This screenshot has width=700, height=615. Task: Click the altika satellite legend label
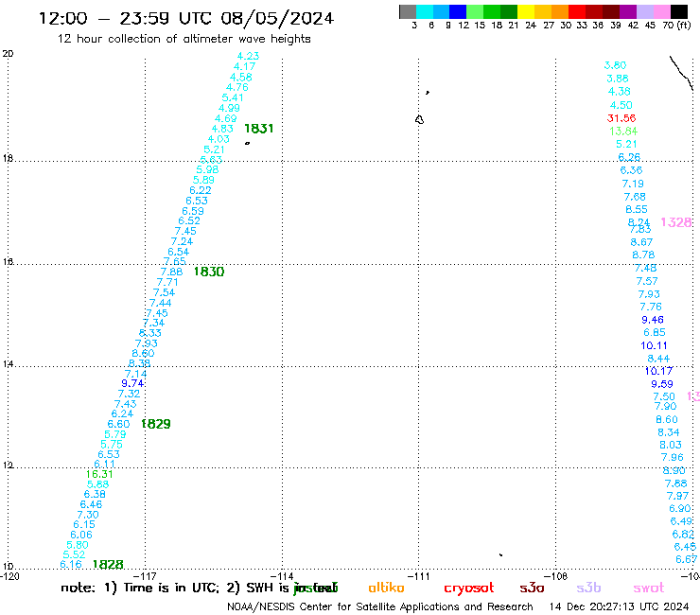click(x=387, y=588)
